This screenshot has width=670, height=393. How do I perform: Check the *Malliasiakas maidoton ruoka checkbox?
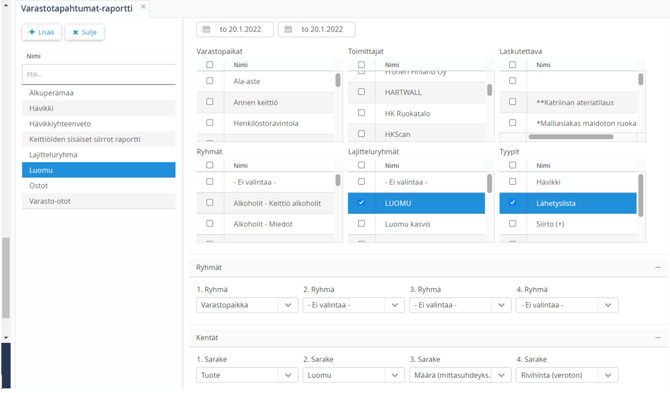[513, 123]
